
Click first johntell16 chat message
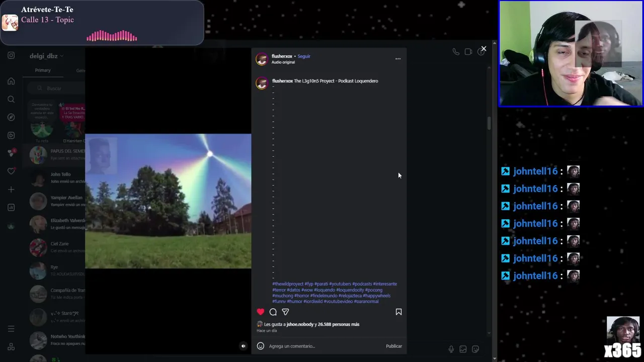[540, 171]
